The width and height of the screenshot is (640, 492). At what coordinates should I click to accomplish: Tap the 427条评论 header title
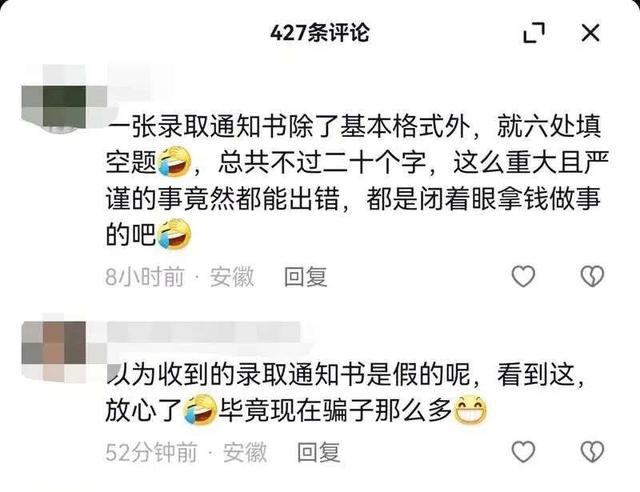tap(320, 33)
